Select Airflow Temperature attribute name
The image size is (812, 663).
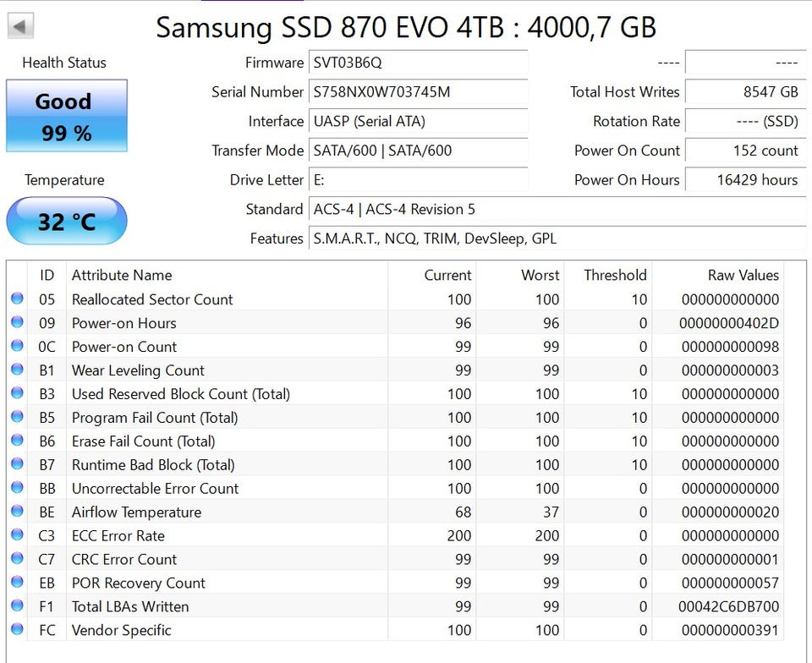click(137, 512)
